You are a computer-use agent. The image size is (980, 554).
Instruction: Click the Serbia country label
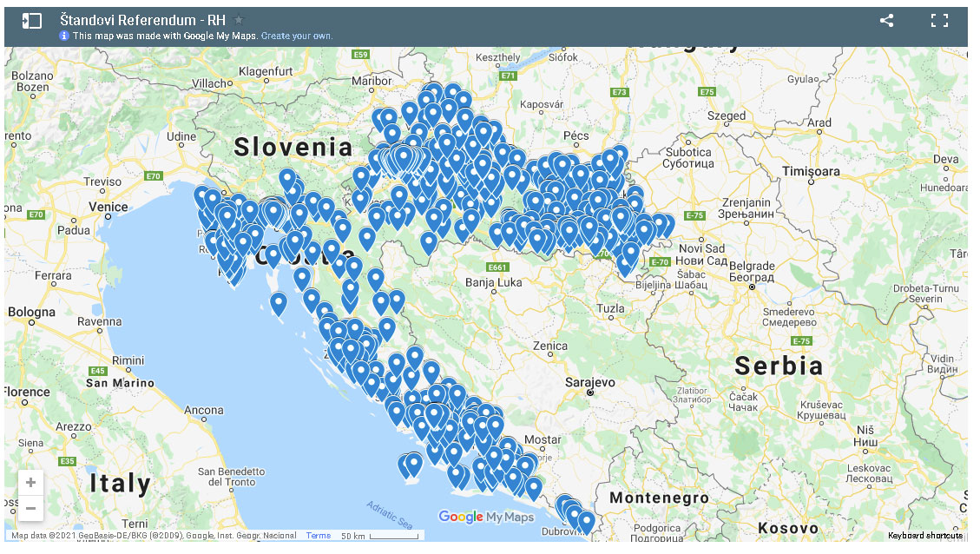(778, 365)
